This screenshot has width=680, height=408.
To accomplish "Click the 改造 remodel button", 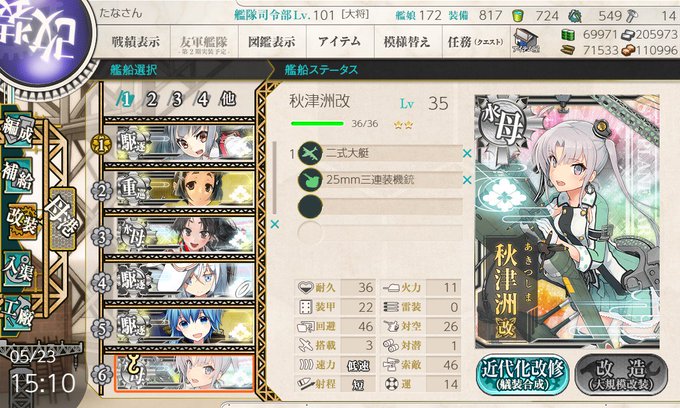I will click(x=621, y=375).
